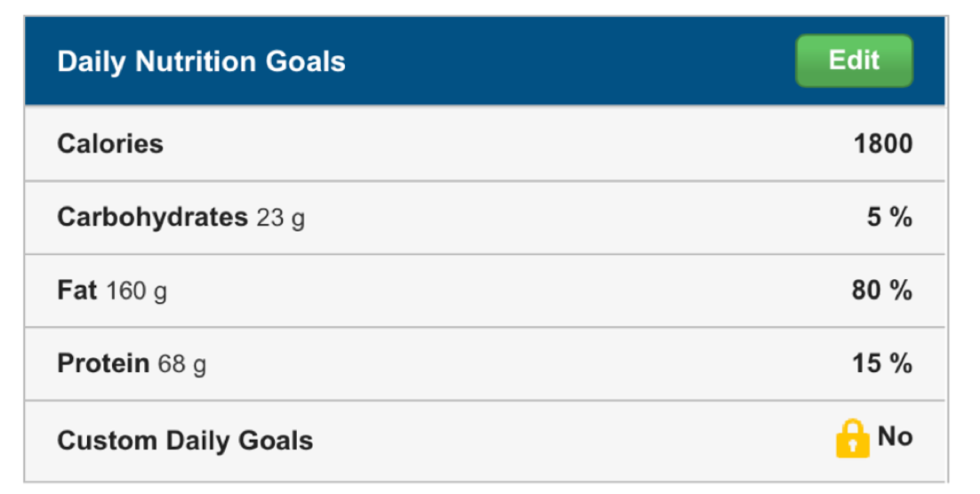Select the Calories label
The width and height of the screenshot is (980, 494).
pos(110,144)
